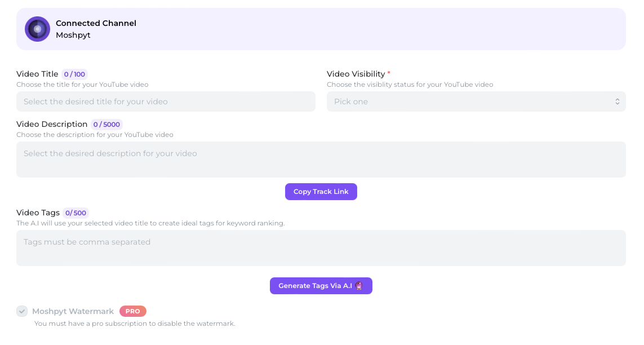644x345 pixels.
Task: Click the Moshpyt channel name text
Action: 73,36
